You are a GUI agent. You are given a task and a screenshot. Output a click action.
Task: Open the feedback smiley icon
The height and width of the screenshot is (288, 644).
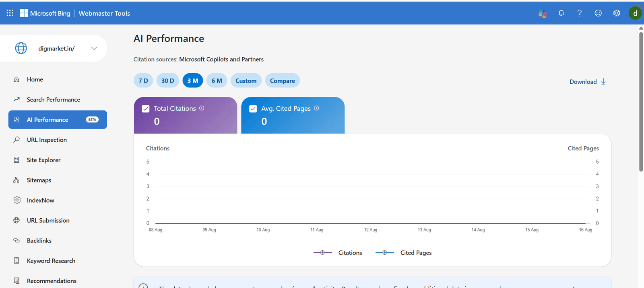(598, 13)
